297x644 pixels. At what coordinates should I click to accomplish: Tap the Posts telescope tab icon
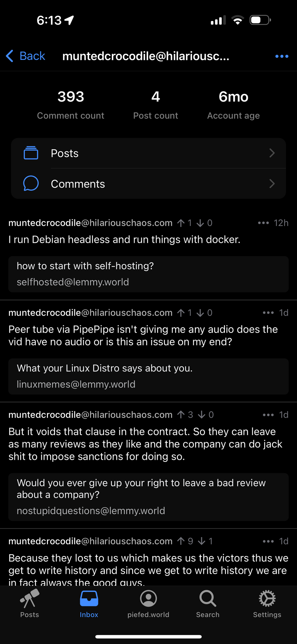tap(30, 598)
